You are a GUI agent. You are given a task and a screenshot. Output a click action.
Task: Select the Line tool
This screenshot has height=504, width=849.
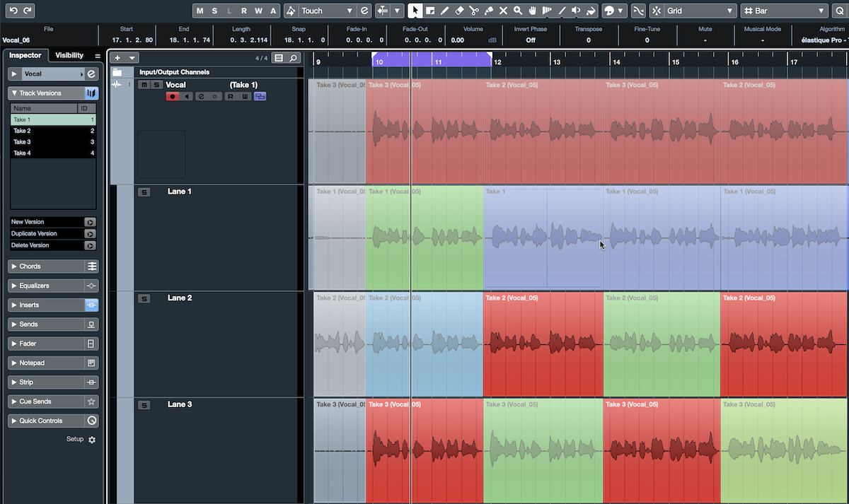pos(562,11)
